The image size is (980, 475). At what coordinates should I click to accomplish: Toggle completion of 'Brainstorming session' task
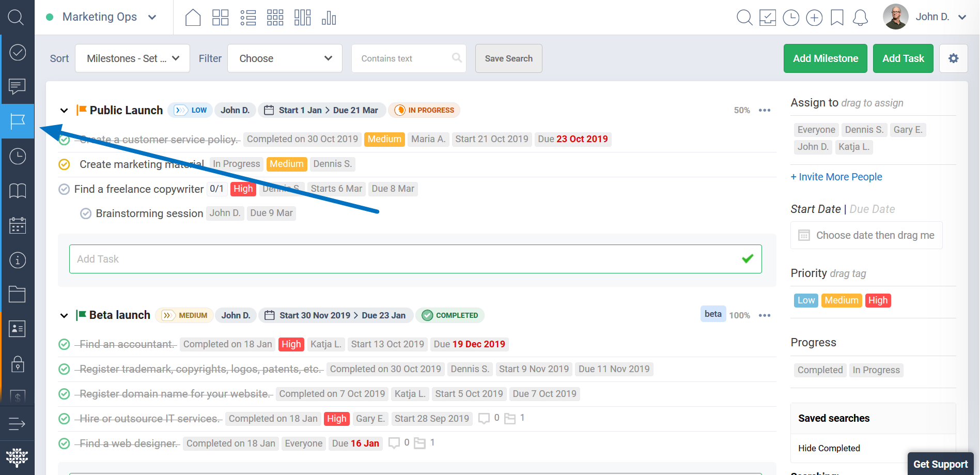coord(86,213)
